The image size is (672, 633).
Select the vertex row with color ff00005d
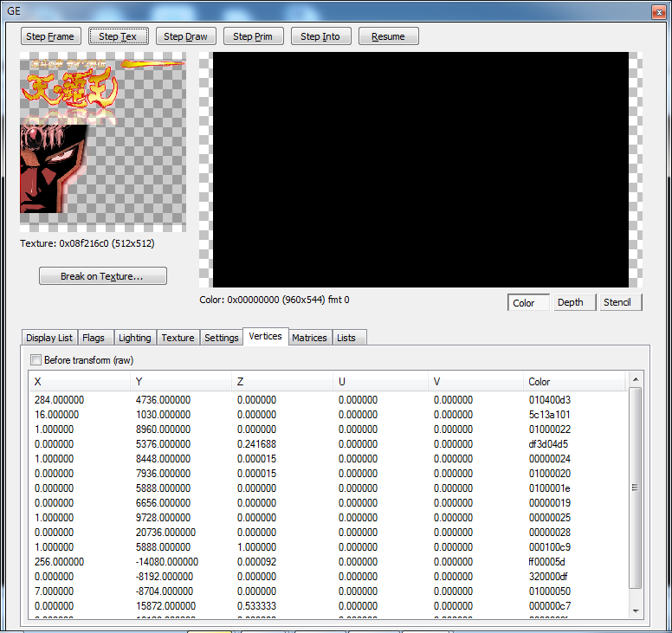point(329,562)
